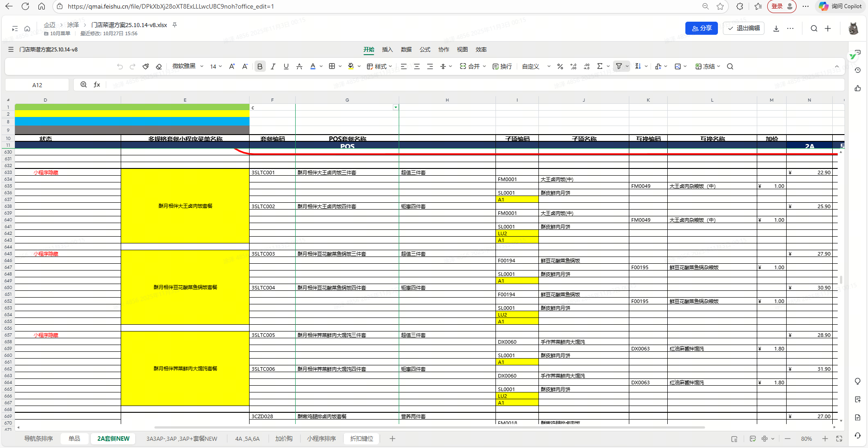Click the percent format icon
Image resolution: width=868 pixels, height=448 pixels.
(560, 66)
